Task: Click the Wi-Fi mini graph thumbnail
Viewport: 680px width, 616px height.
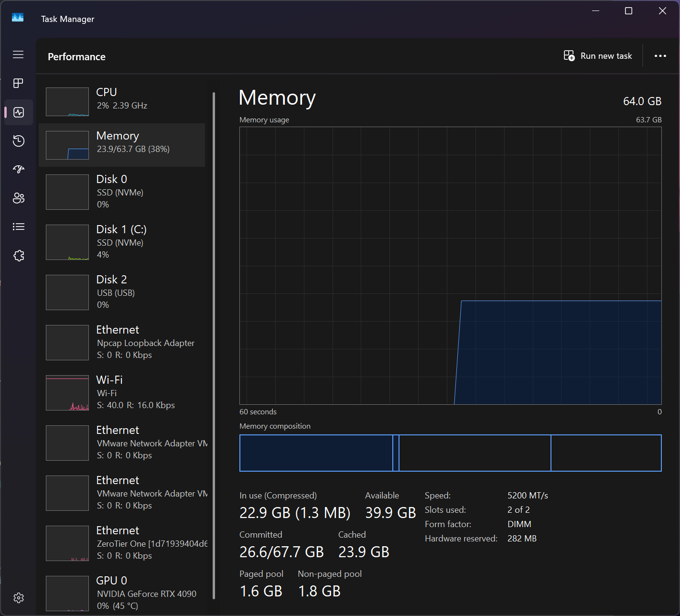Action: pos(67,393)
